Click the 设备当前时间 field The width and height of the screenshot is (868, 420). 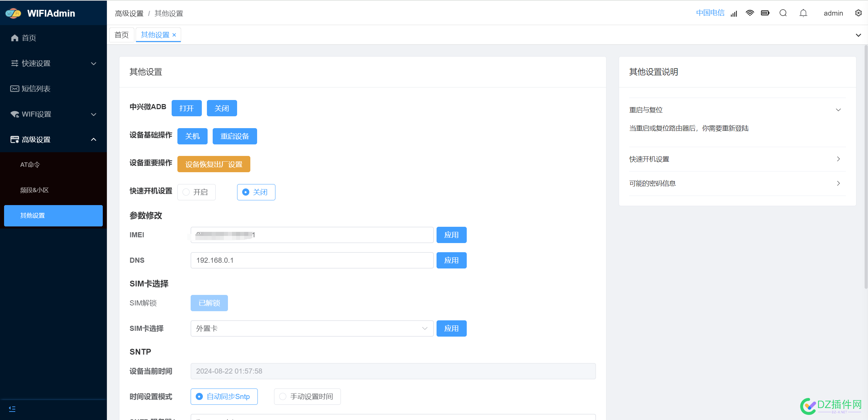pos(393,371)
